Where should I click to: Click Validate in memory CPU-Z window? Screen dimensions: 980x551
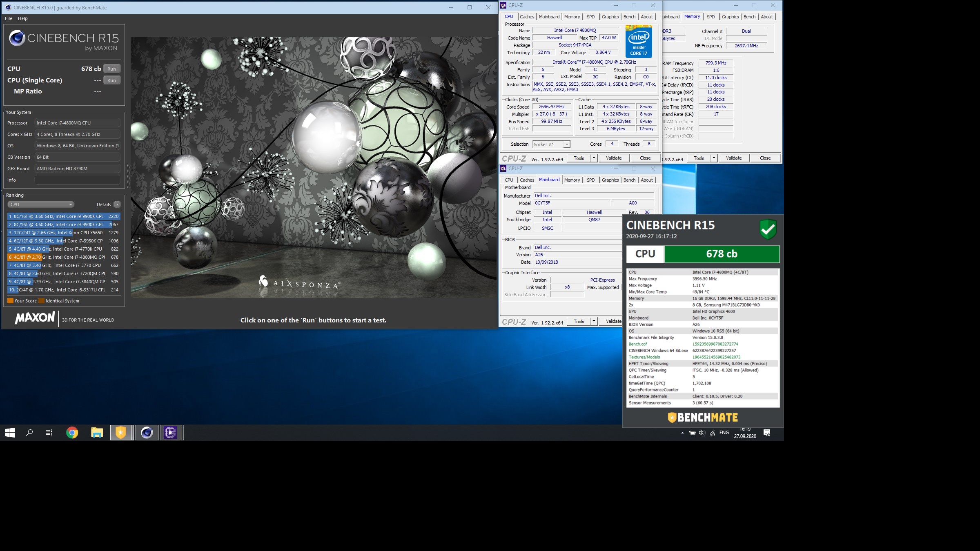click(x=734, y=158)
